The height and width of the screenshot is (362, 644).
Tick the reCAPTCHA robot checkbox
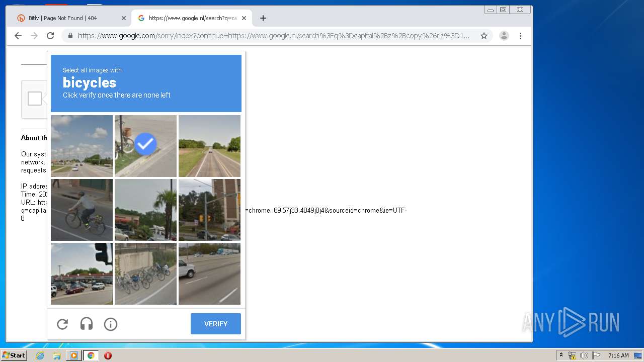pyautogui.click(x=35, y=99)
